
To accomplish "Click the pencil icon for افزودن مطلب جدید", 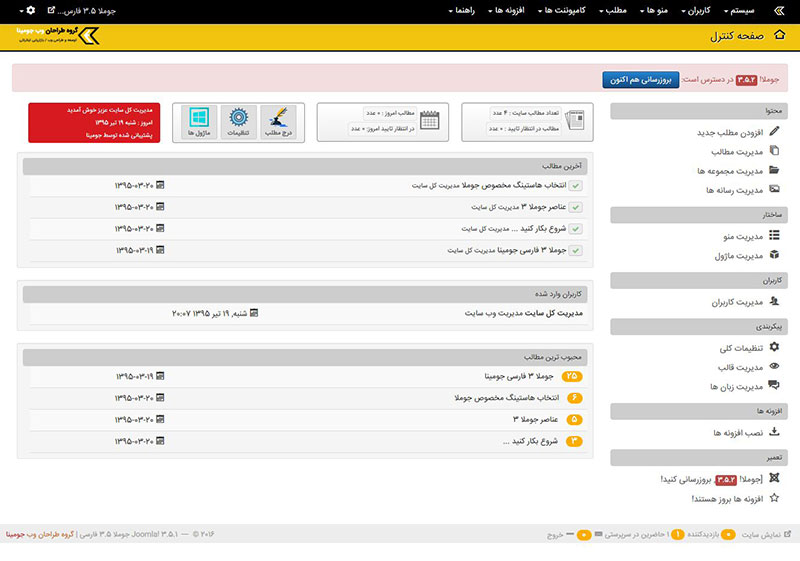I will point(774,131).
